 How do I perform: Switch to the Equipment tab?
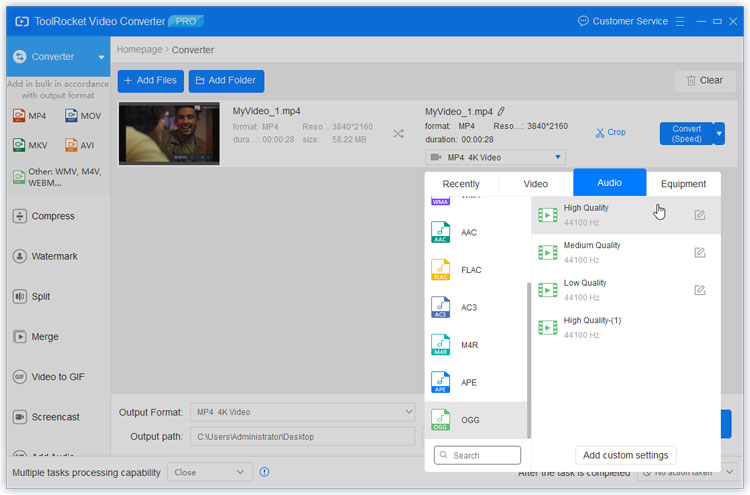click(x=683, y=184)
